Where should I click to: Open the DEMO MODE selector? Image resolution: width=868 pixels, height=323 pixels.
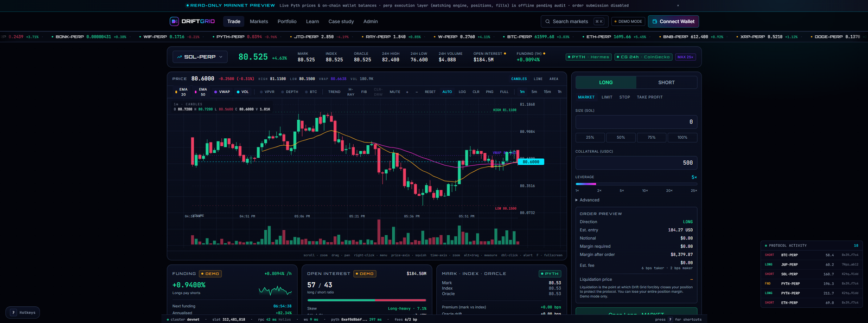tap(628, 22)
